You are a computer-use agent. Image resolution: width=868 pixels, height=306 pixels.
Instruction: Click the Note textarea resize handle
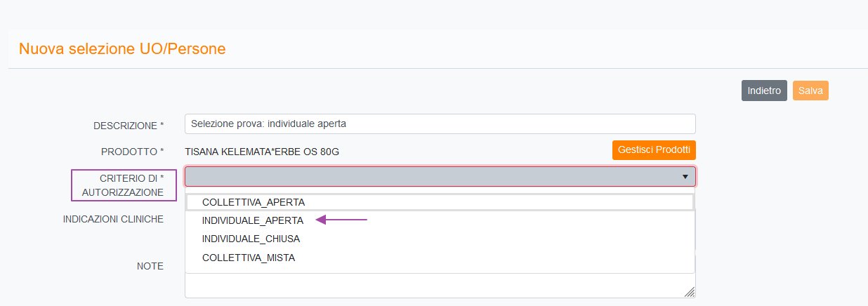(690, 292)
